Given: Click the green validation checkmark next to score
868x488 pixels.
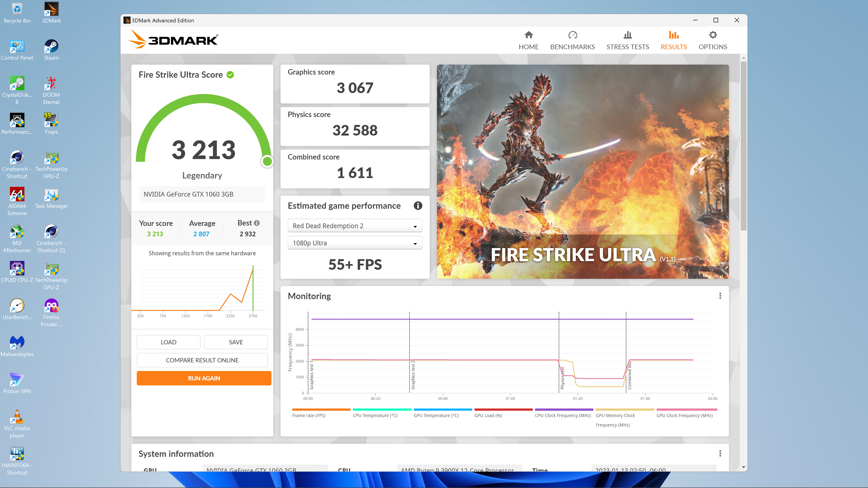Looking at the screenshot, I should [x=230, y=75].
